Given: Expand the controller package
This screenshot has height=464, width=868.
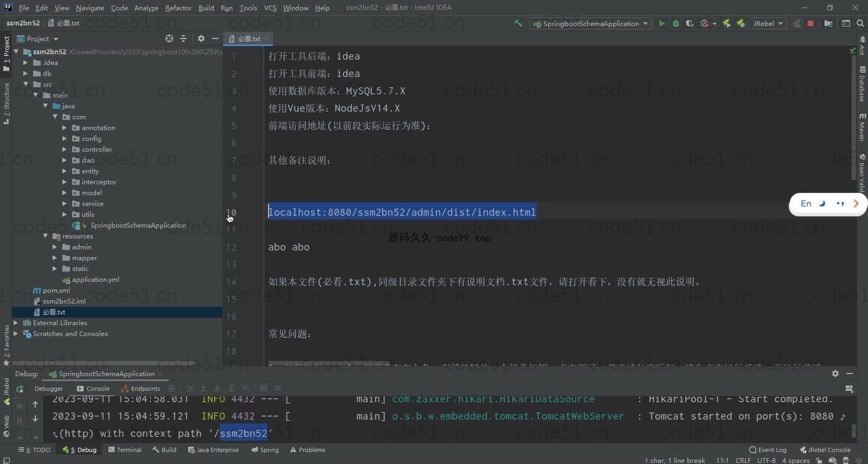Looking at the screenshot, I should [65, 150].
